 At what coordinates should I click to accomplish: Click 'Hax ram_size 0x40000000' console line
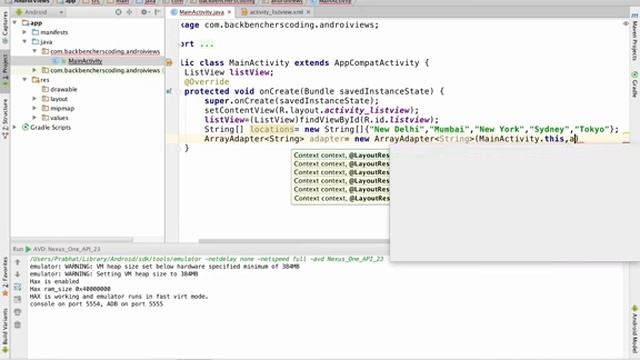(70, 289)
